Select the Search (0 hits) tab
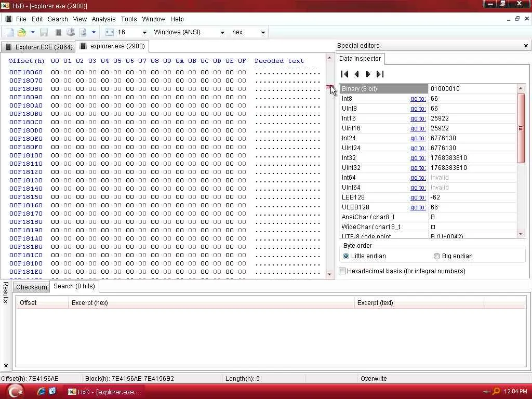This screenshot has width=532, height=399. (74, 286)
